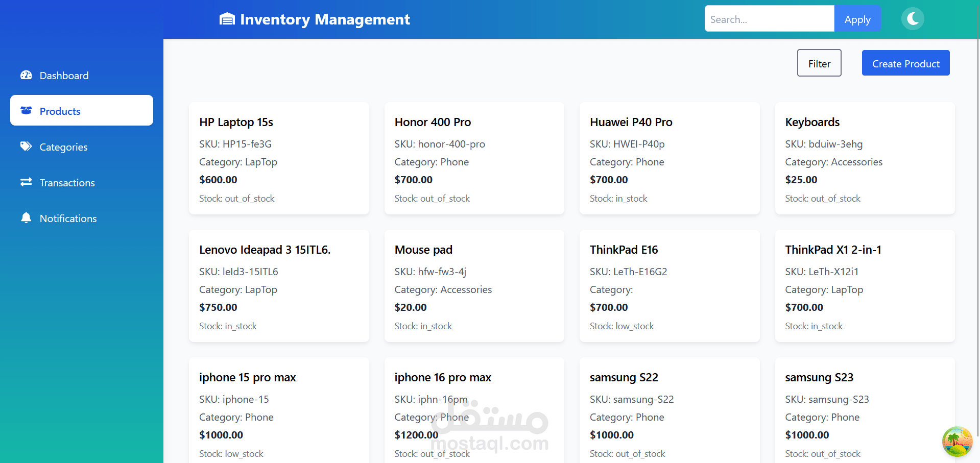Viewport: 980px width, 463px height.
Task: Open the Keyboards product card
Action: point(865,158)
